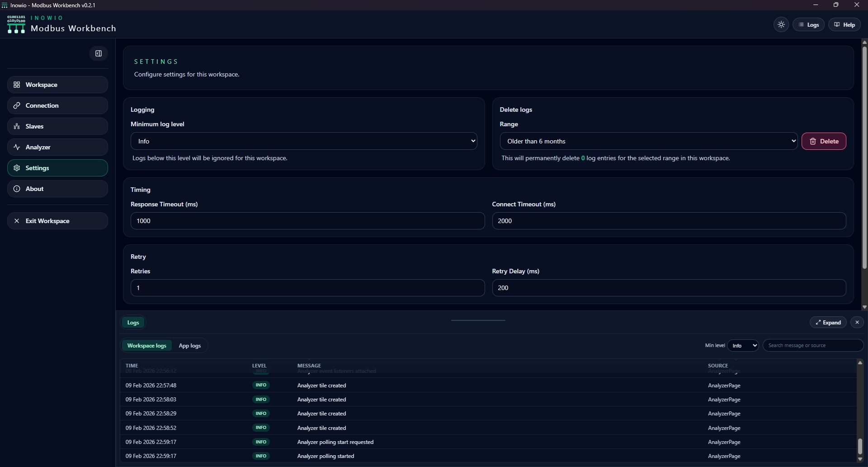Expand the logs panel
The width and height of the screenshot is (868, 467).
(x=828, y=322)
